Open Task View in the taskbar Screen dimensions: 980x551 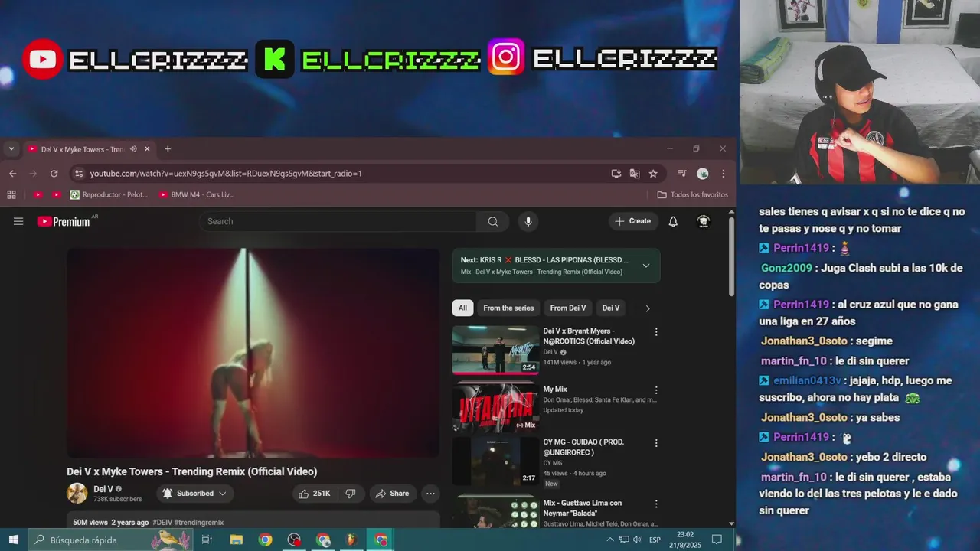[x=207, y=540]
